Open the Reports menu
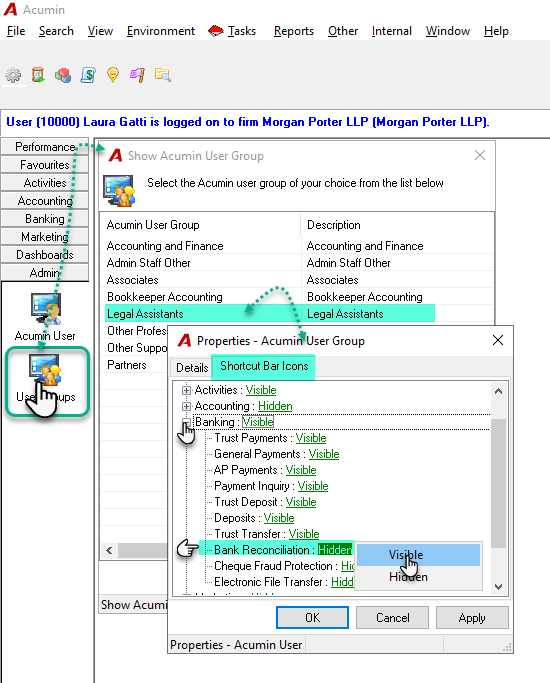 [x=294, y=31]
